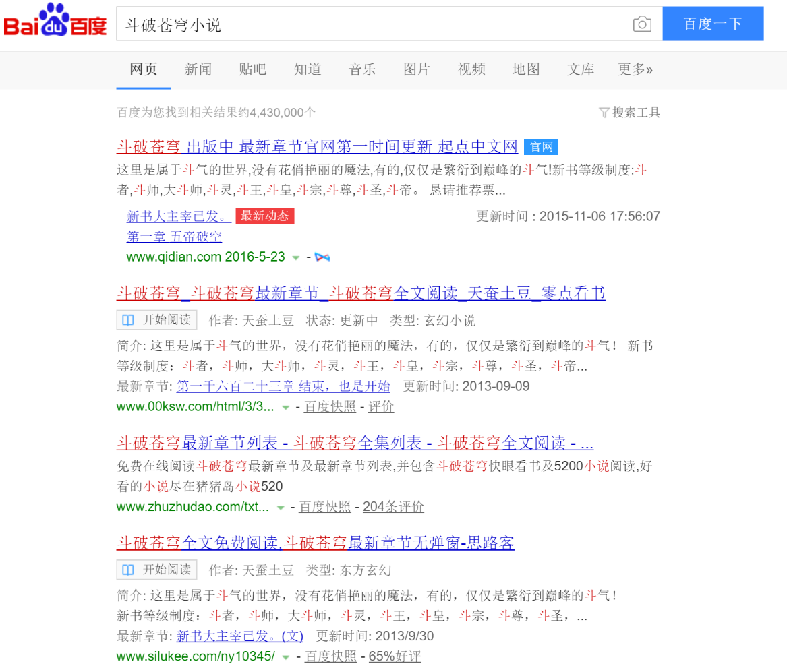This screenshot has width=787, height=672.
Task: Click 状态: 更新中 text
Action: (x=342, y=320)
